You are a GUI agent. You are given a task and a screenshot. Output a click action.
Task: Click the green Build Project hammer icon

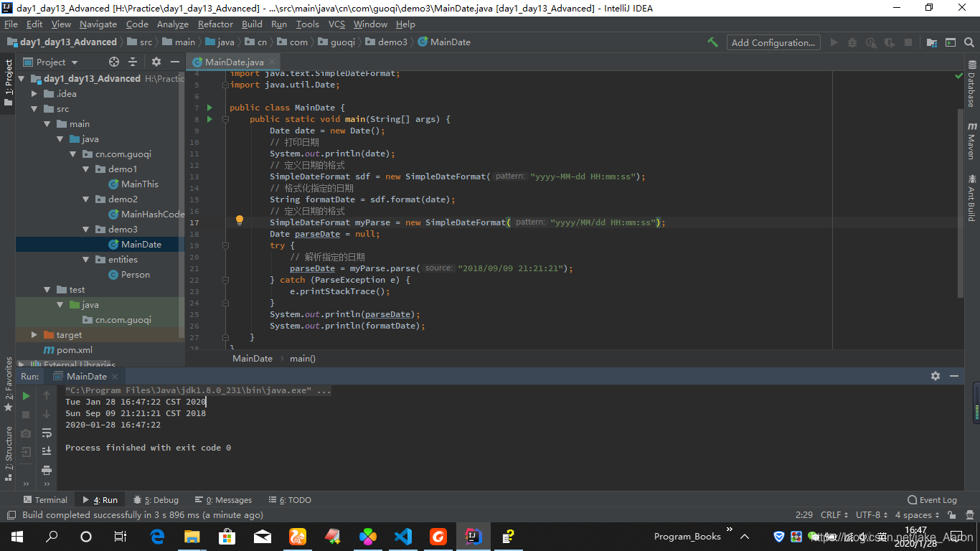tap(712, 42)
